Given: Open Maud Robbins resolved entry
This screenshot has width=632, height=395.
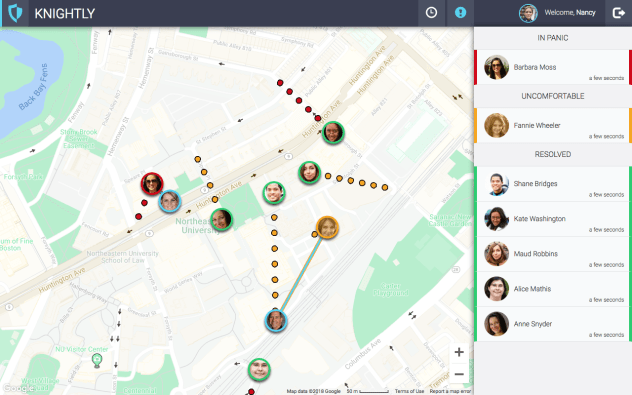Looking at the screenshot, I should coord(553,254).
